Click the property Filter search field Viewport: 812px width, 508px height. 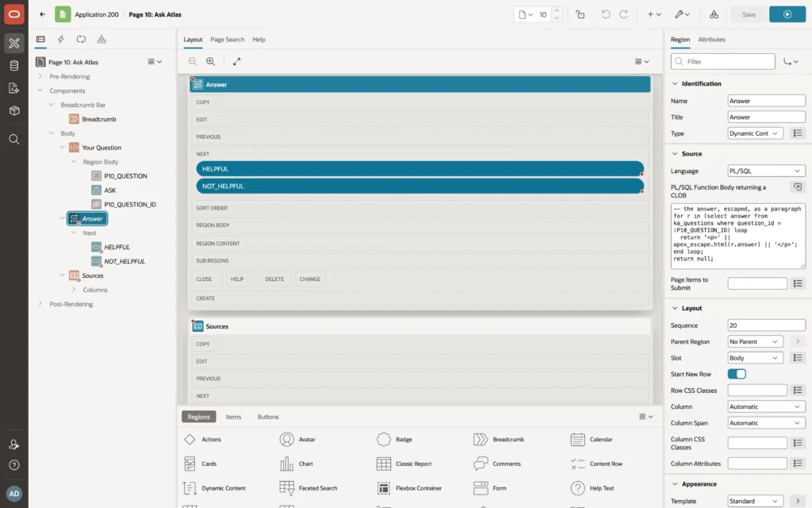pyautogui.click(x=723, y=61)
